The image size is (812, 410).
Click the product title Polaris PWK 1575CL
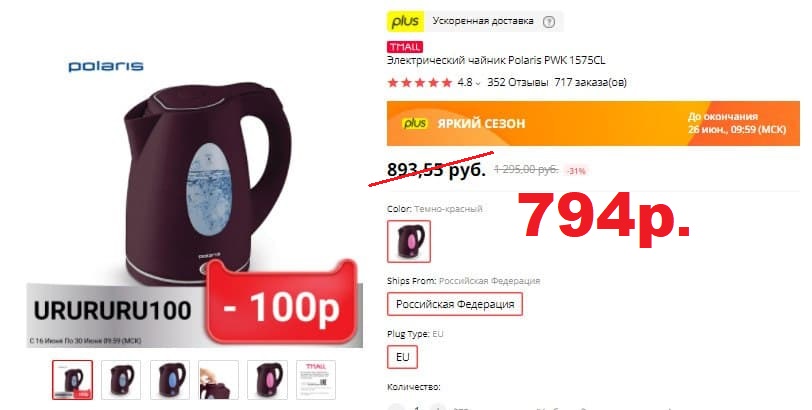[496, 60]
